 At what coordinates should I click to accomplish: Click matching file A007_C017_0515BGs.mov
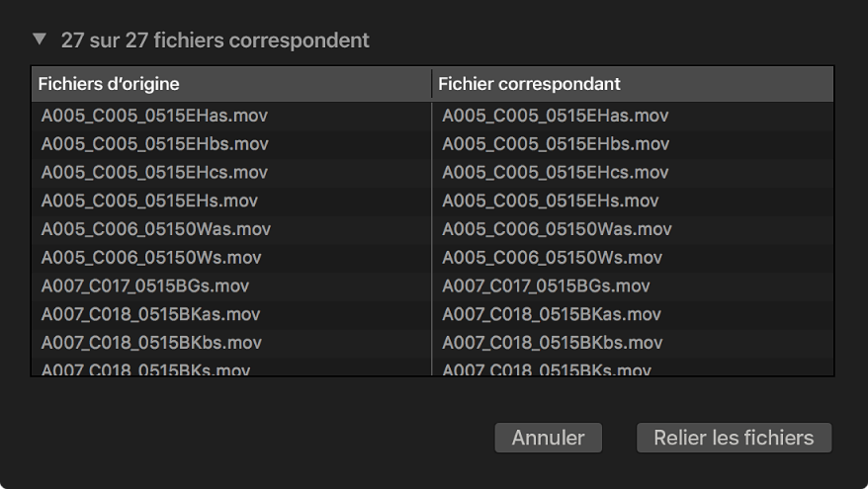(546, 286)
